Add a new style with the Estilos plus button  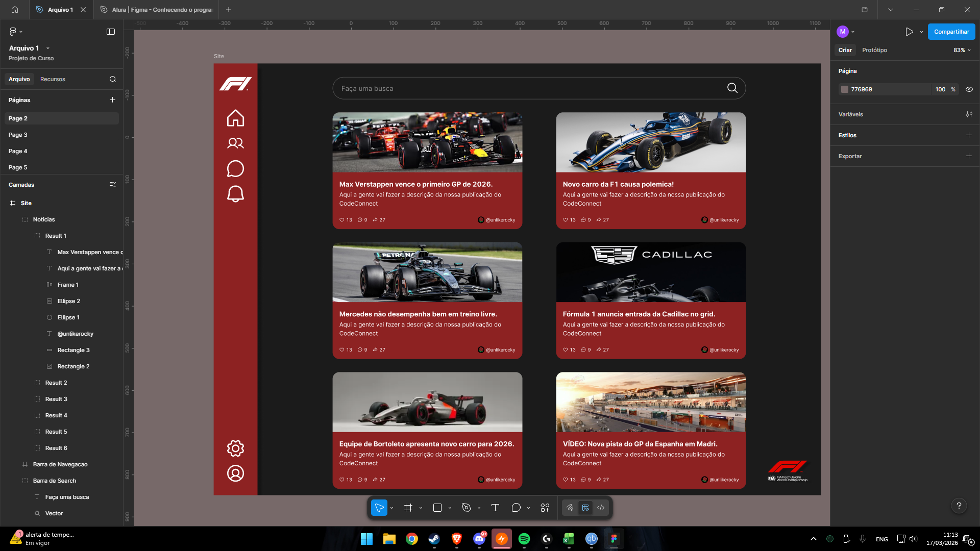tap(969, 135)
